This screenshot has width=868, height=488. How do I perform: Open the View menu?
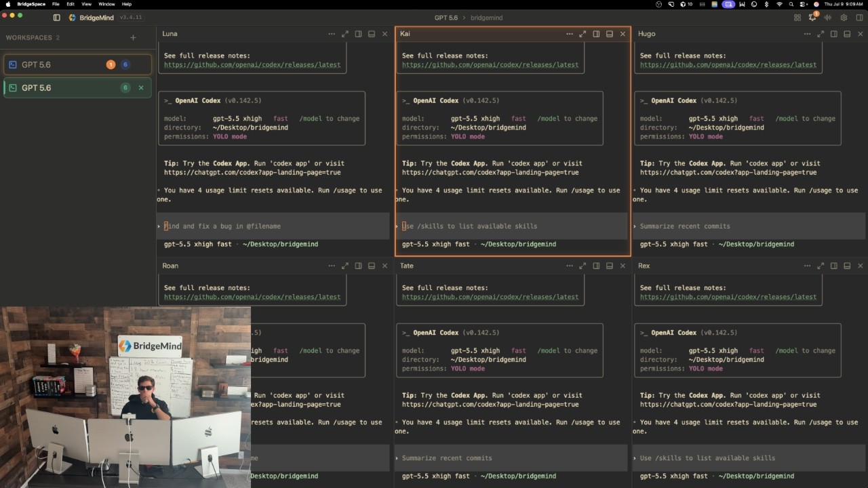[86, 4]
